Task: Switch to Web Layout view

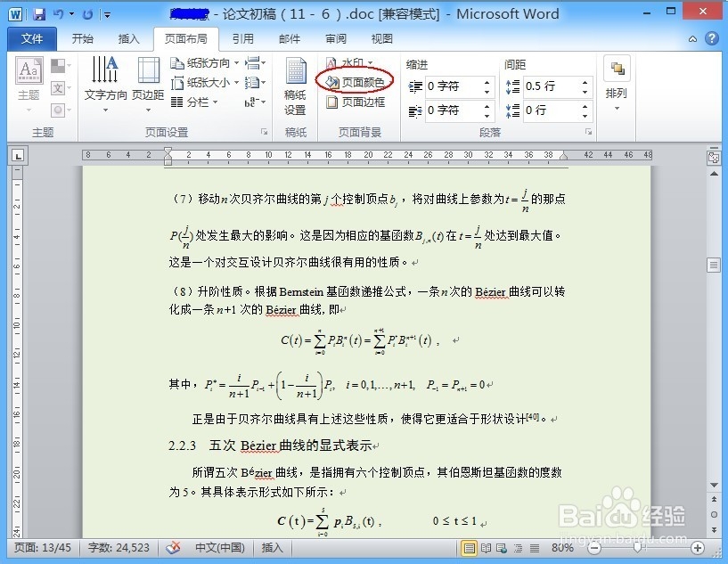Action: [500, 547]
